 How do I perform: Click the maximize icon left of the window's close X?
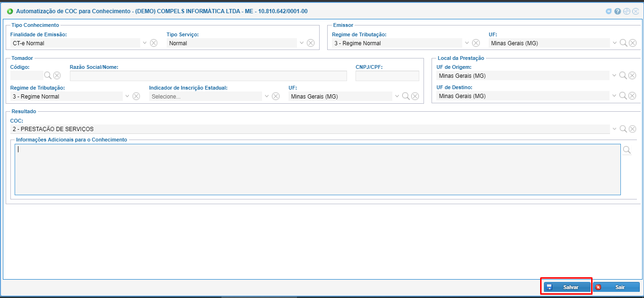(627, 11)
